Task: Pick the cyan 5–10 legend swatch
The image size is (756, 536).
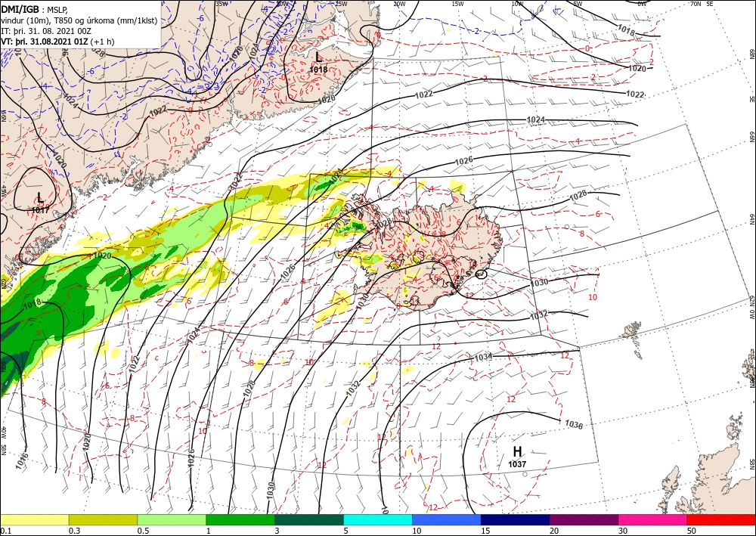Action: point(378,519)
